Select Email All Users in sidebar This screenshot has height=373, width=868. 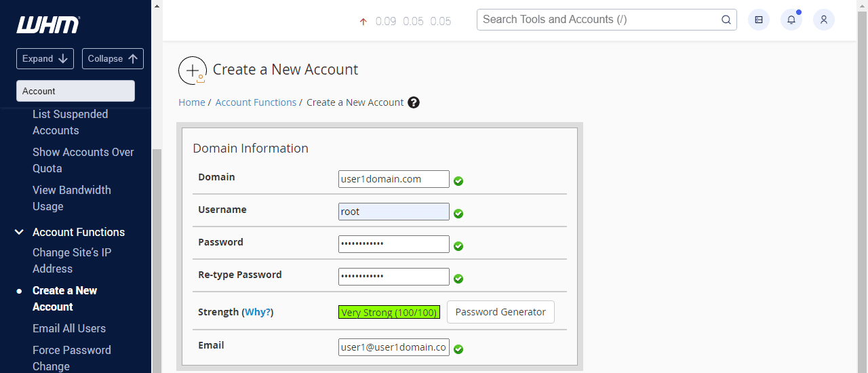(69, 328)
